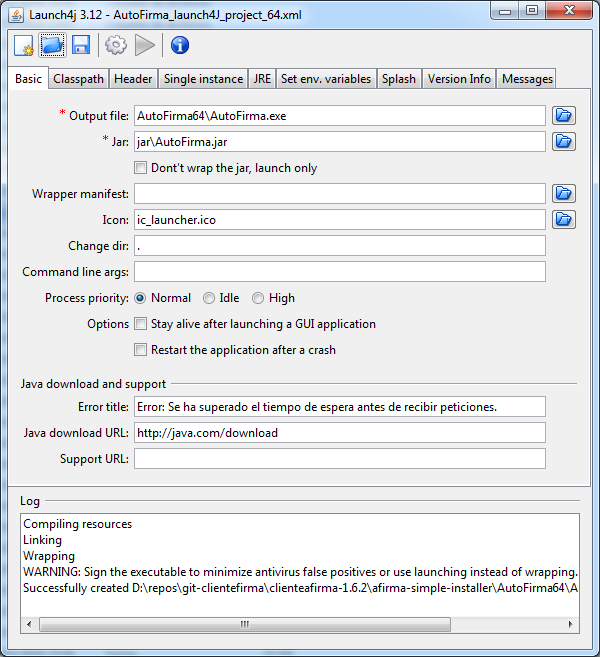Browse for the Jar file

click(x=564, y=141)
